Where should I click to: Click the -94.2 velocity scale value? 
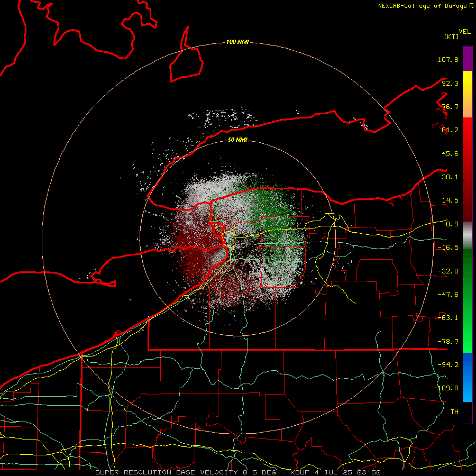448,365
